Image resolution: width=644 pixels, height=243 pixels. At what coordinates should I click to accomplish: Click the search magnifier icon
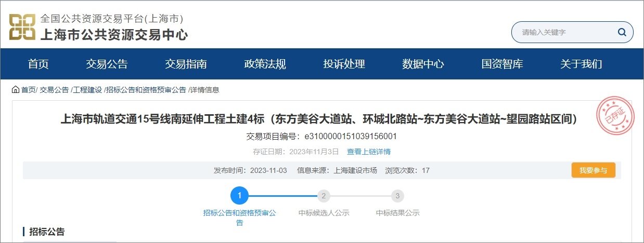pos(622,32)
